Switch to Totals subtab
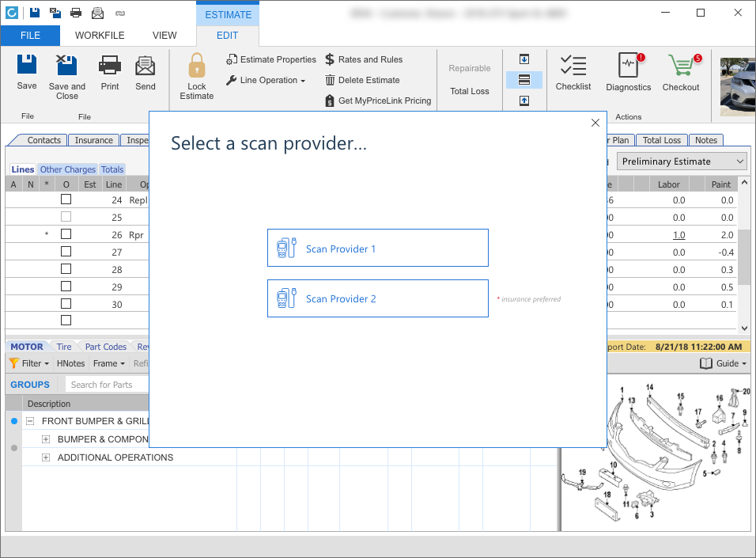 [x=112, y=169]
